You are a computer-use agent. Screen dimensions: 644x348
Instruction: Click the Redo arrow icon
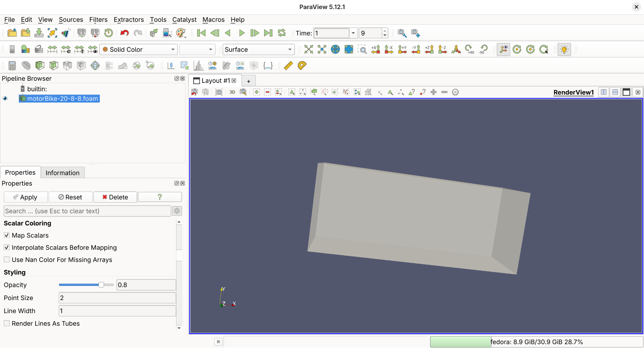coord(138,33)
